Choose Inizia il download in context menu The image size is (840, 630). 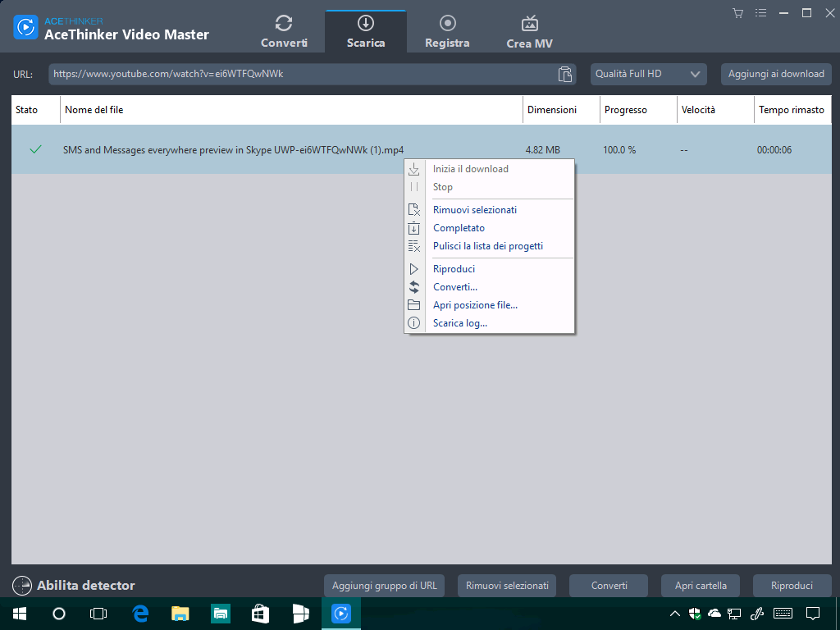pos(489,169)
